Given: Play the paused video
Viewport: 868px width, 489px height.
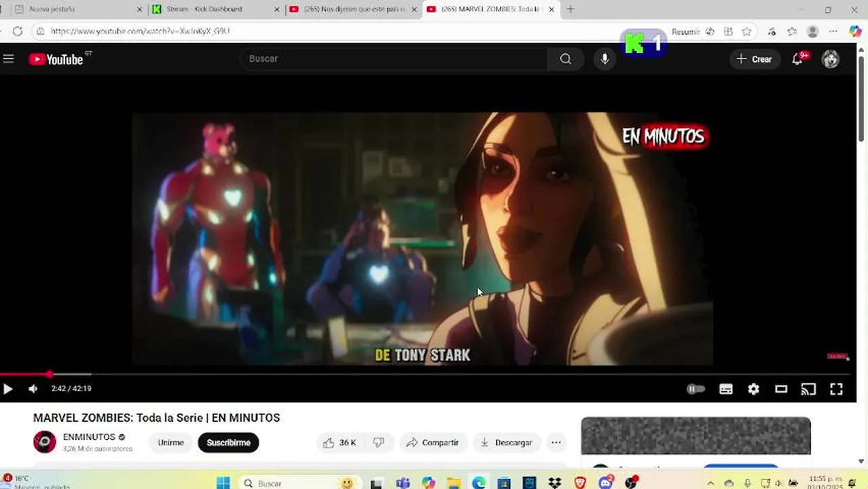Looking at the screenshot, I should click(8, 388).
